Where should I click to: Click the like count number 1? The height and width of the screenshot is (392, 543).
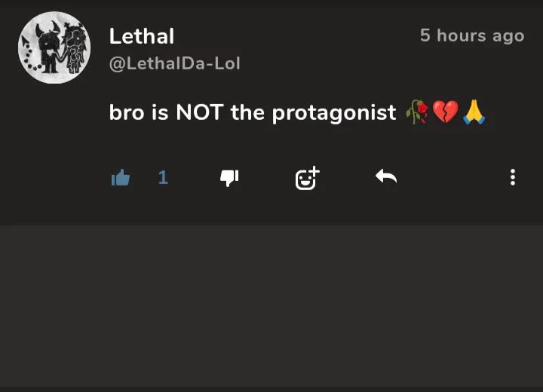(x=163, y=178)
